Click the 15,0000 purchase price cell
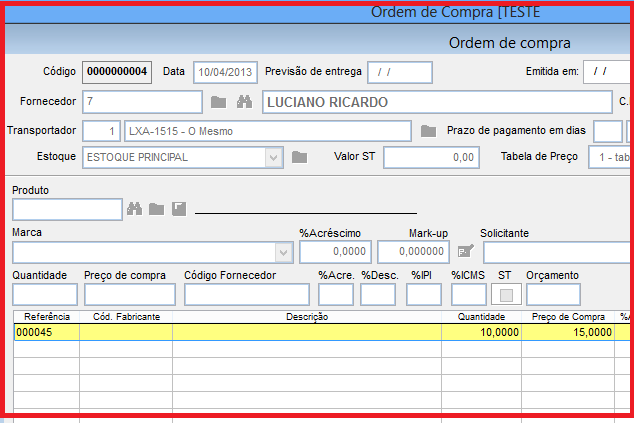The width and height of the screenshot is (634, 423). (568, 332)
